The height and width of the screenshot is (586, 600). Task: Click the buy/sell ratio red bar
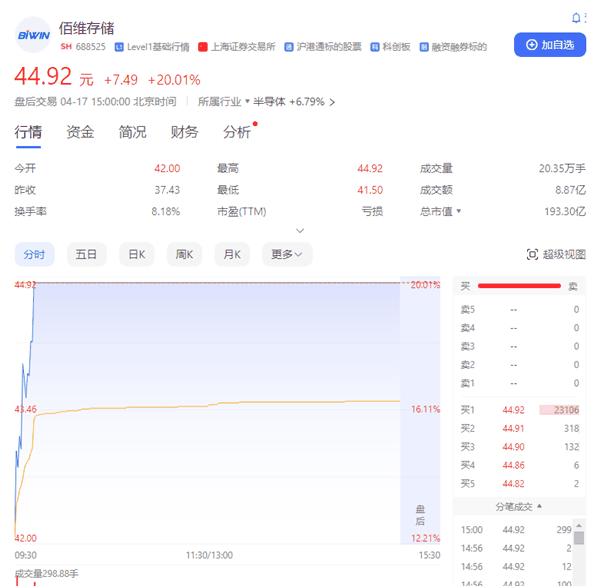pyautogui.click(x=519, y=286)
